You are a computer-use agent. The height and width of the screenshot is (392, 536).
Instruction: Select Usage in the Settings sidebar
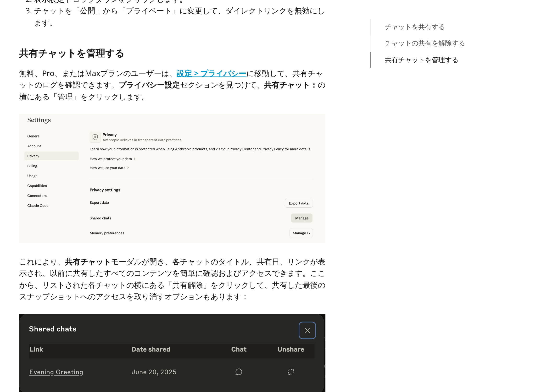pyautogui.click(x=32, y=176)
